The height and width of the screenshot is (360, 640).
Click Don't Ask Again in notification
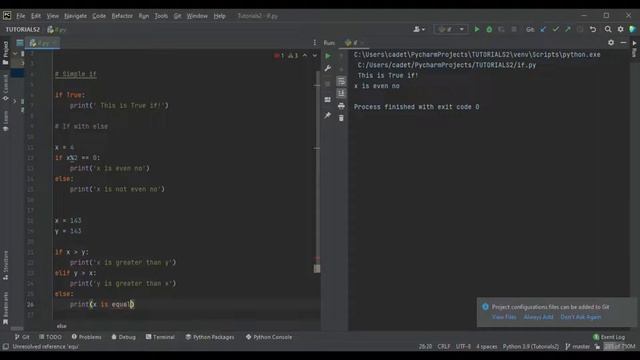pyautogui.click(x=580, y=317)
